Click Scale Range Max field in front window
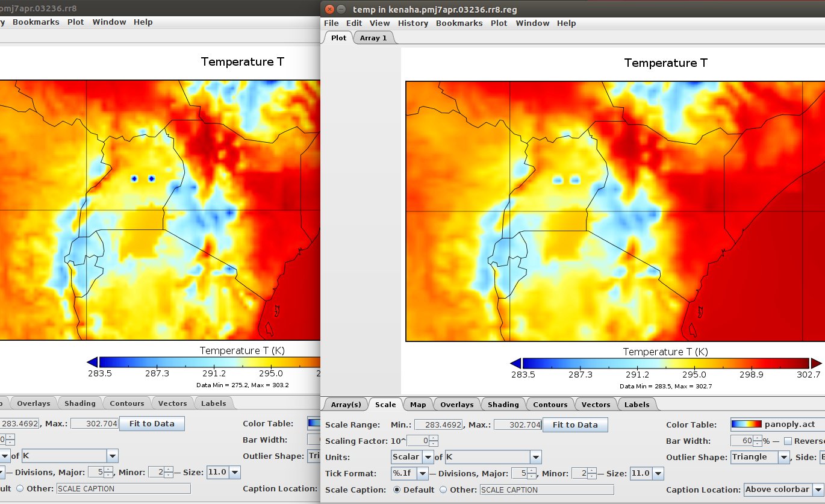The height and width of the screenshot is (504, 825). click(517, 425)
